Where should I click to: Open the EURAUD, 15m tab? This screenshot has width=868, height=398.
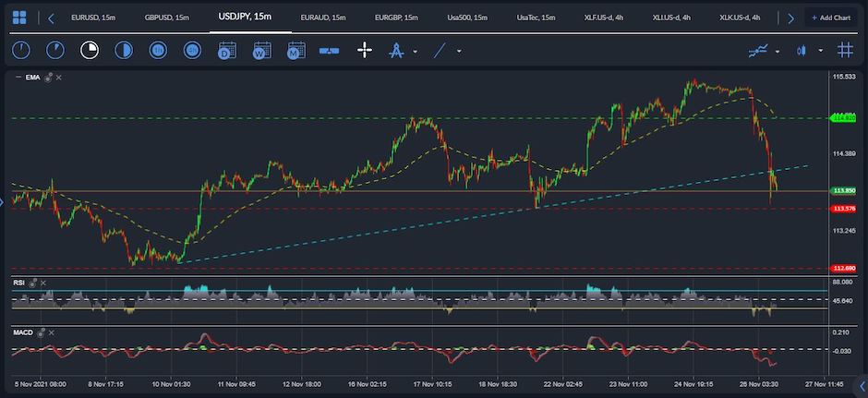(323, 18)
